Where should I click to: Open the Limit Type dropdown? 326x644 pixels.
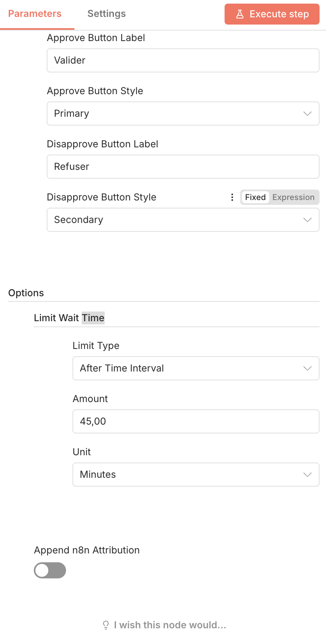[x=196, y=368]
